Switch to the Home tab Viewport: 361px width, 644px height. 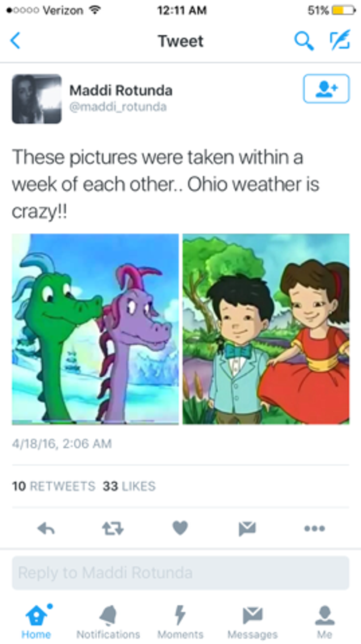[36, 622]
